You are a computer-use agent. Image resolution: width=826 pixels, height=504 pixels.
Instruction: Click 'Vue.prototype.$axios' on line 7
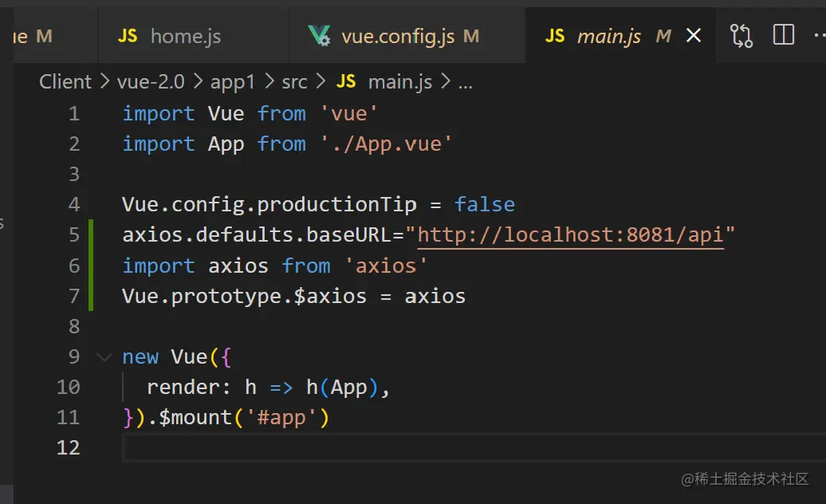244,296
